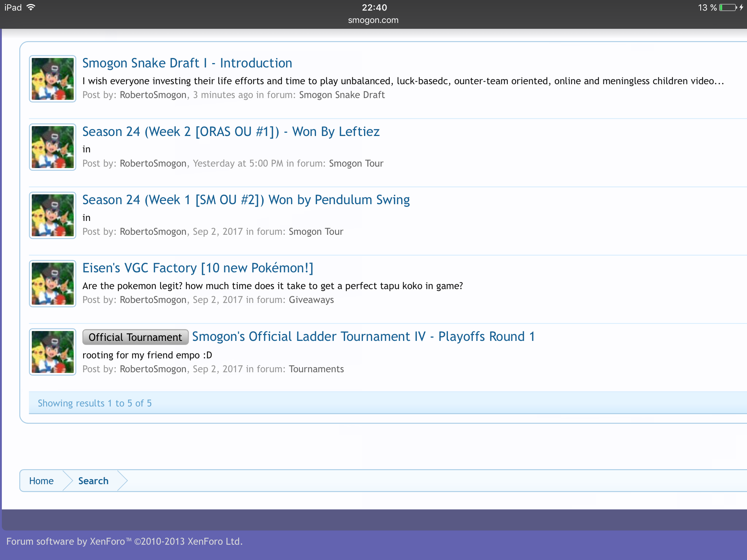Click avatar beside Pendulum Swing post
This screenshot has height=560, width=747.
(x=53, y=215)
